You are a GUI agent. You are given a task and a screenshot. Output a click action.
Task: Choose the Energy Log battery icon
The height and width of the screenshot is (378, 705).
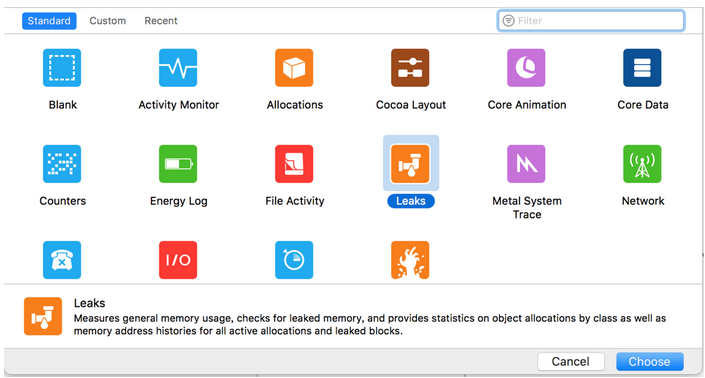coord(178,164)
